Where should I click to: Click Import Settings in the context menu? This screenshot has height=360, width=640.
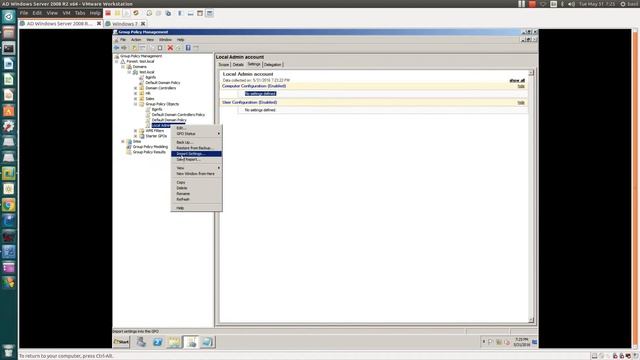click(x=196, y=154)
